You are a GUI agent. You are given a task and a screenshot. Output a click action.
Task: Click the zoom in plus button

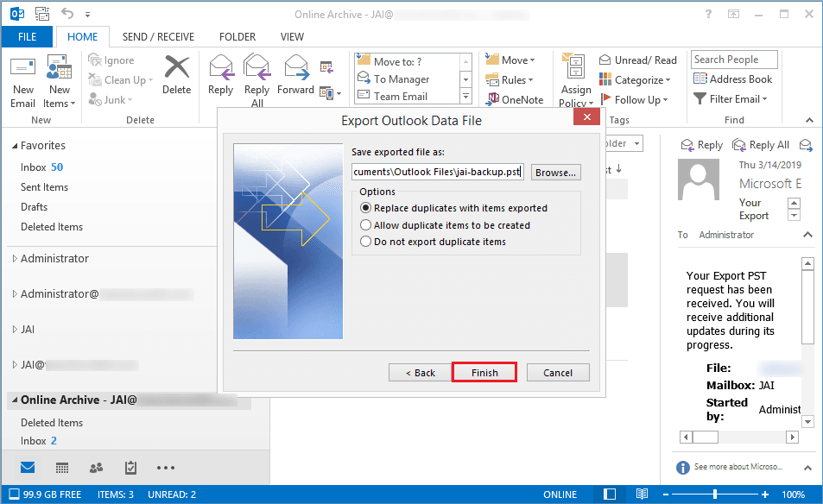pos(765,494)
